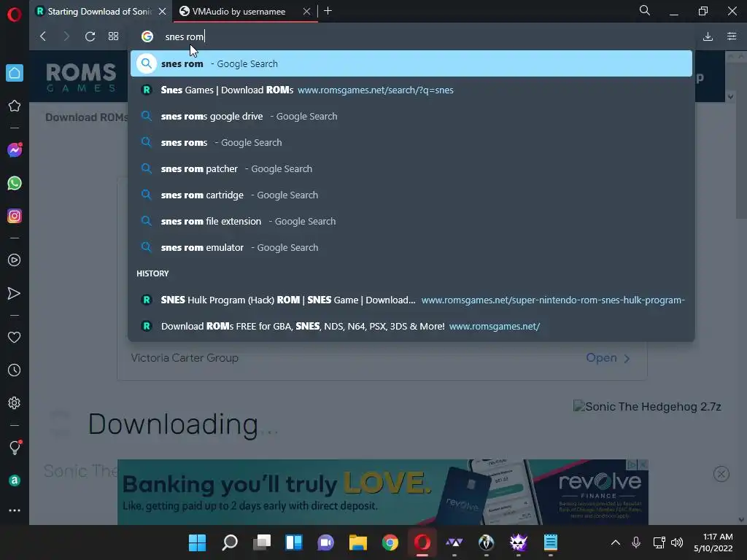Close the Starting Download of Sonic tab

[163, 12]
